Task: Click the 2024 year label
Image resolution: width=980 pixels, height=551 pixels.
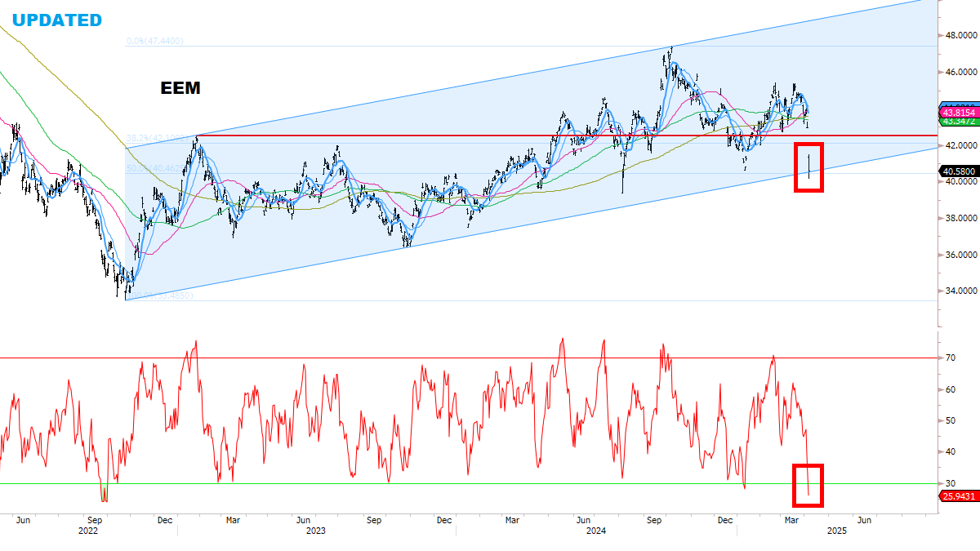Action: pyautogui.click(x=595, y=531)
